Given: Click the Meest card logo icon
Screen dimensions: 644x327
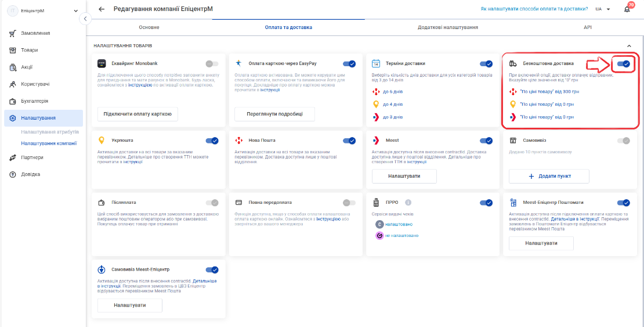Looking at the screenshot, I should click(x=376, y=141).
